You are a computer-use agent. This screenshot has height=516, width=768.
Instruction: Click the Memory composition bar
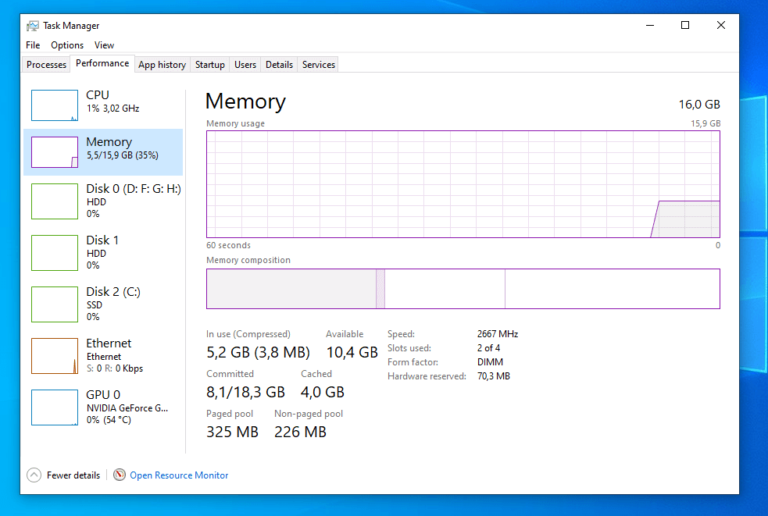tap(463, 289)
